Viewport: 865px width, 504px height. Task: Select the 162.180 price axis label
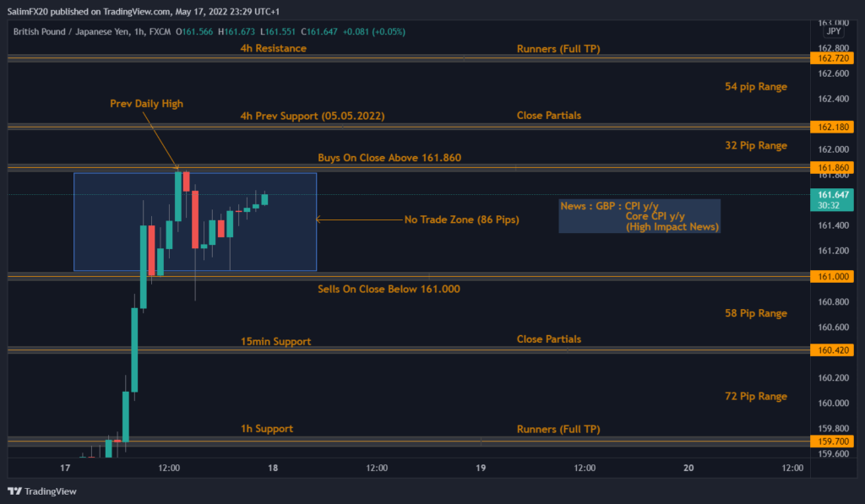[830, 127]
